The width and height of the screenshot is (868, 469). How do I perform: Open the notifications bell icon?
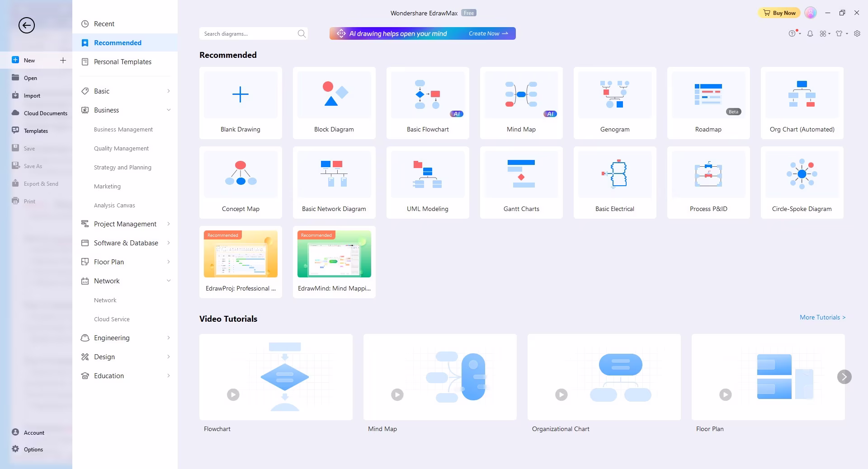810,33
